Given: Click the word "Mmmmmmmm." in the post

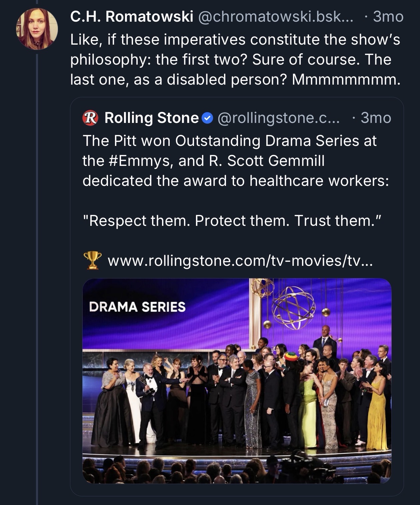Looking at the screenshot, I should (346, 79).
